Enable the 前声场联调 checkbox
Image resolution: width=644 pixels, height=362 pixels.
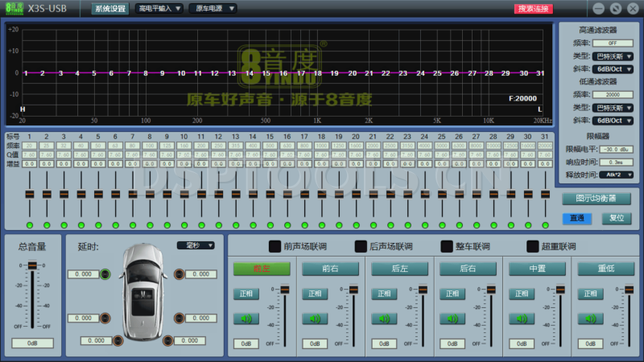pyautogui.click(x=274, y=246)
